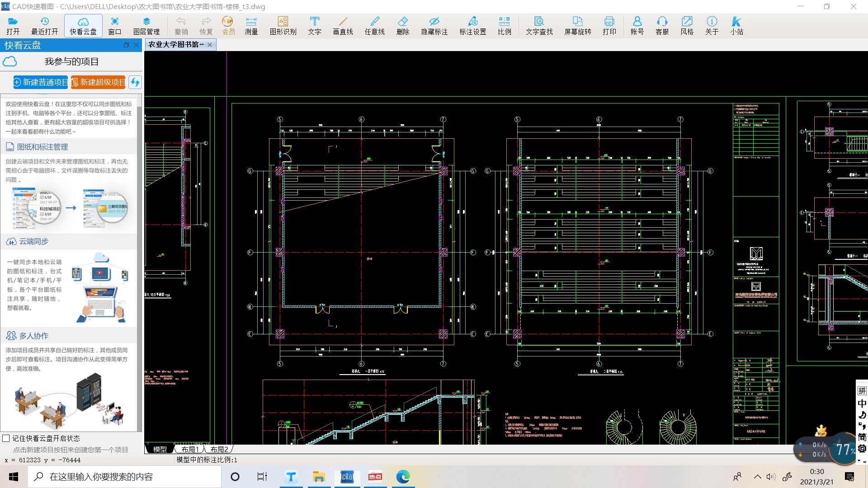Select the 文字 text tool
This screenshot has height=488, width=868.
(315, 26)
